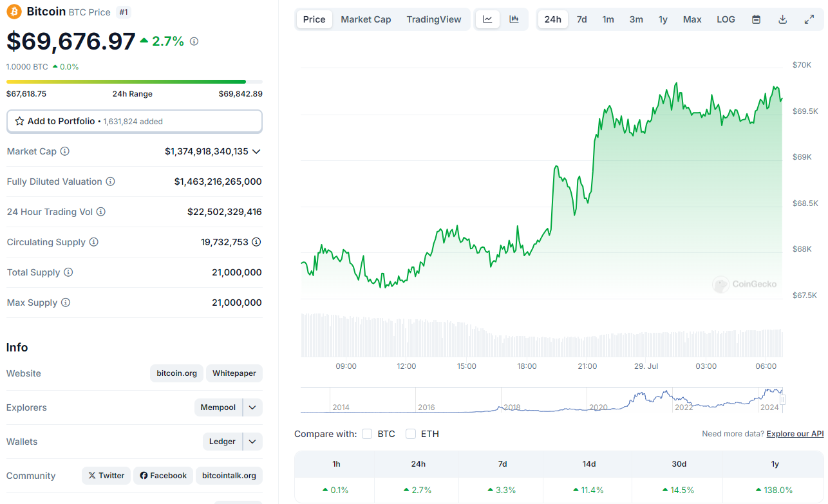Select the Max time range
The width and height of the screenshot is (828, 504).
[692, 19]
